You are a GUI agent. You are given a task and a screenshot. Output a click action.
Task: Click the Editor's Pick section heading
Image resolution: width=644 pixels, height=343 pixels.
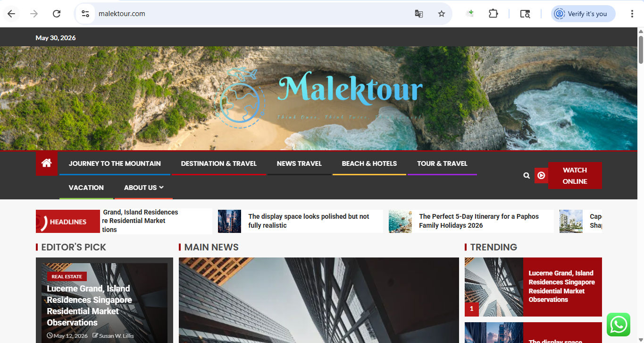tap(74, 247)
